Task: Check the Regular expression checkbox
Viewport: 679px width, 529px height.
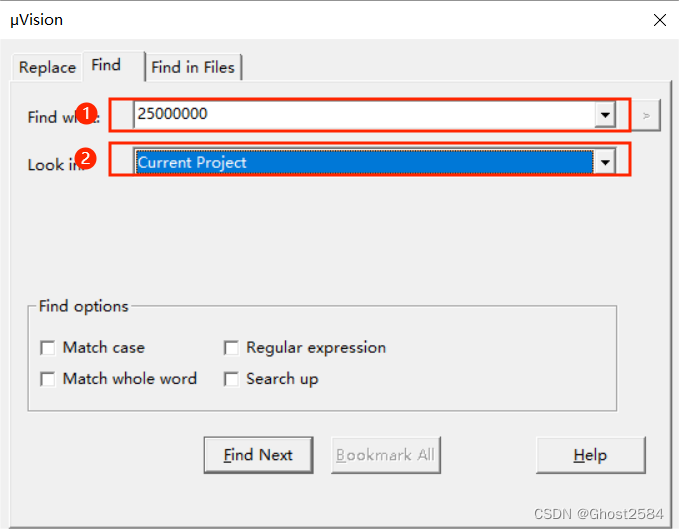Action: 231,348
